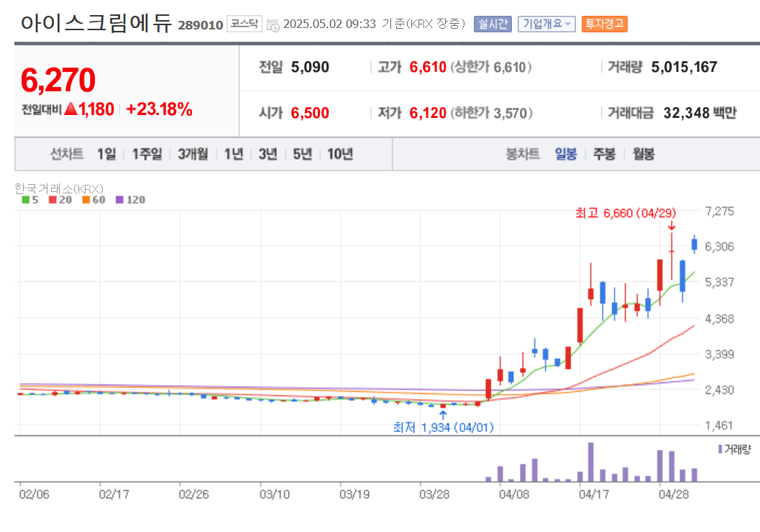Click the 고가 value 6,610
This screenshot has width=760, height=532.
coord(428,67)
